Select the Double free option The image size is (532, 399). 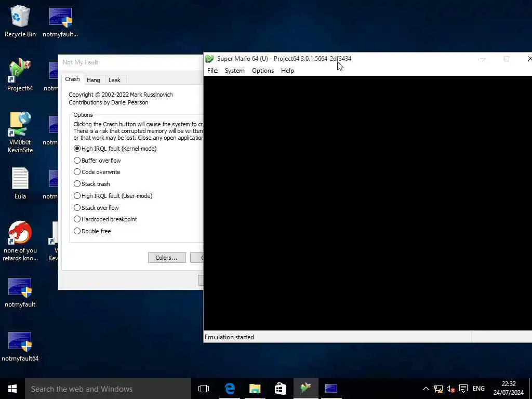[x=92, y=231]
